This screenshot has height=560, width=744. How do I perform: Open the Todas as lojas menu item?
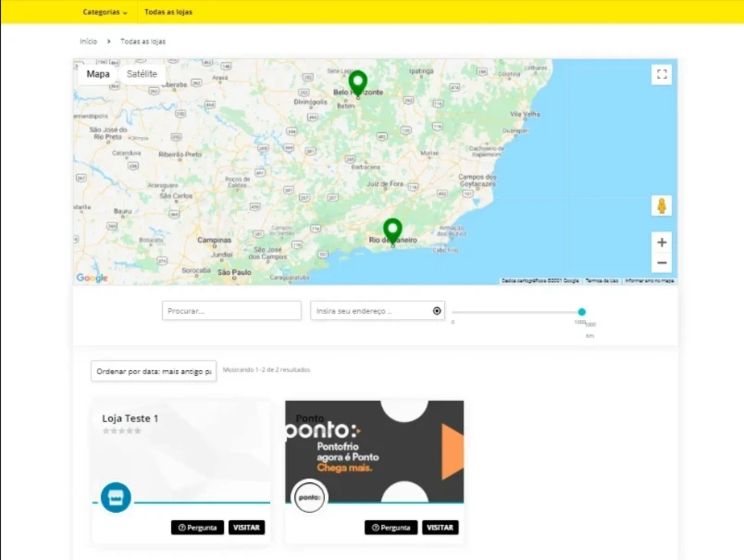coord(168,12)
